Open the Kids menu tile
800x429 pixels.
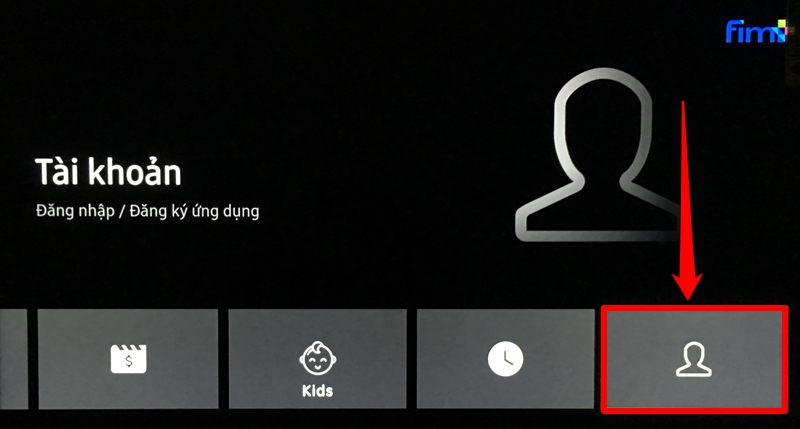pos(317,359)
